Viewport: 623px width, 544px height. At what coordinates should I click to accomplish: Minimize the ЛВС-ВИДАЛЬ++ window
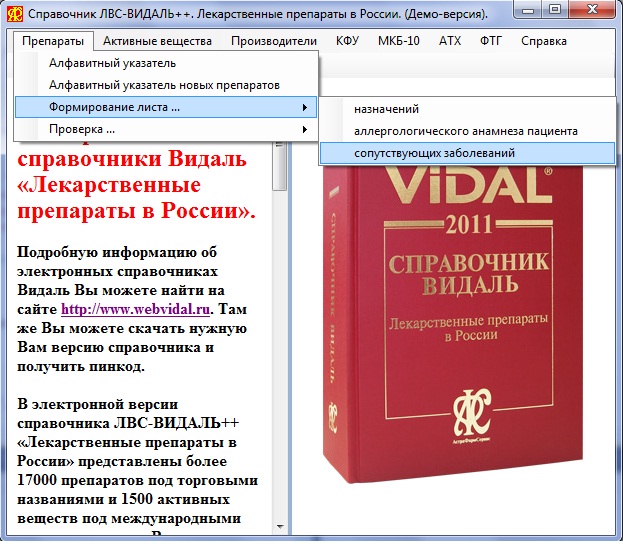[527, 10]
